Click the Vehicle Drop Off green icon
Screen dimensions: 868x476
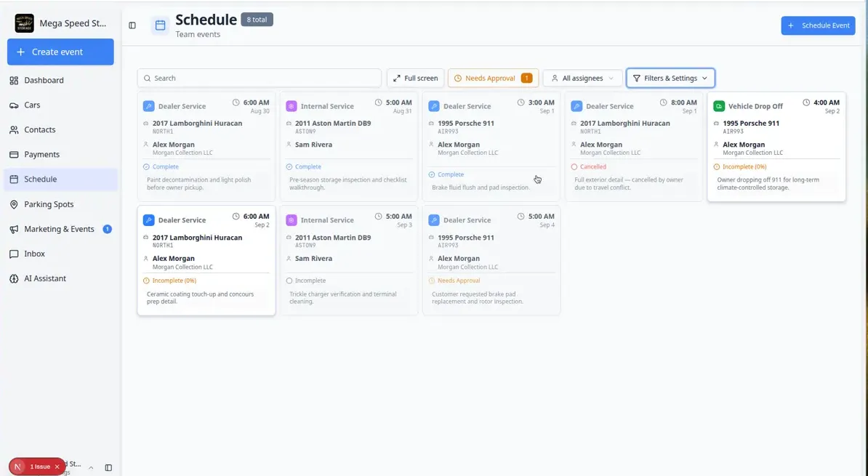coord(719,105)
